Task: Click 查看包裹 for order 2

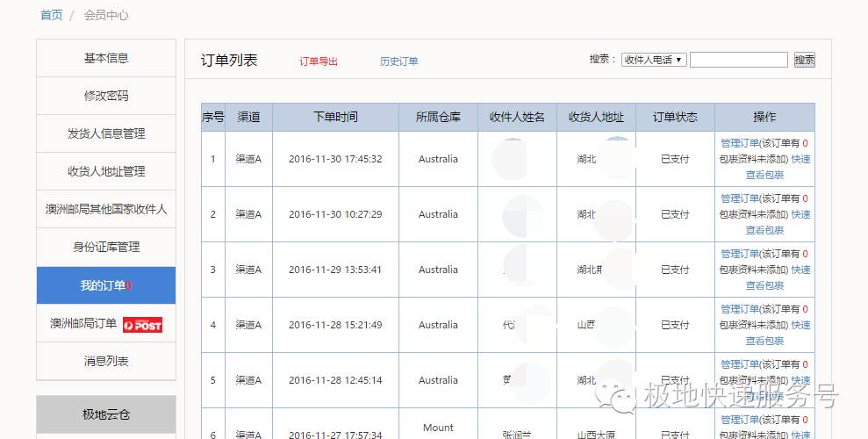Action: [764, 230]
